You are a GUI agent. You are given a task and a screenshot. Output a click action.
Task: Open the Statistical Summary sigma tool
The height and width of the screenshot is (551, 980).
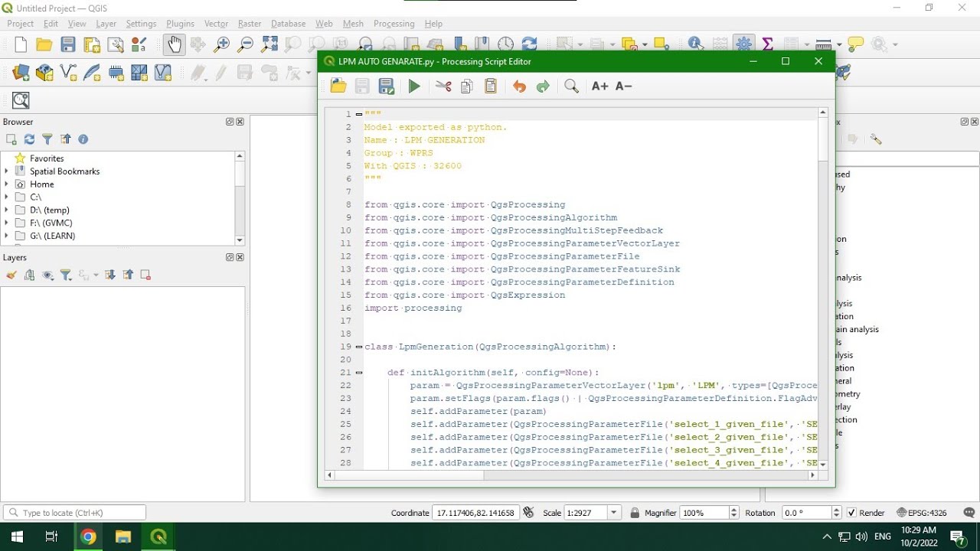[767, 44]
